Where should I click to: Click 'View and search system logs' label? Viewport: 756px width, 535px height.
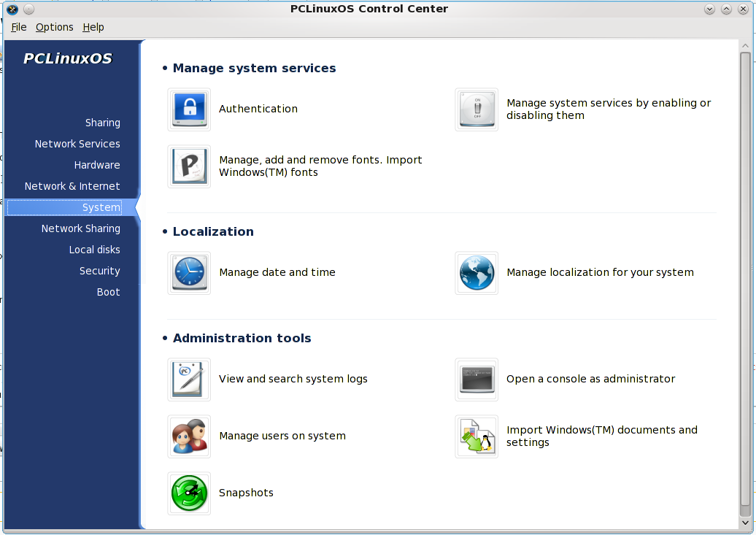click(x=293, y=380)
